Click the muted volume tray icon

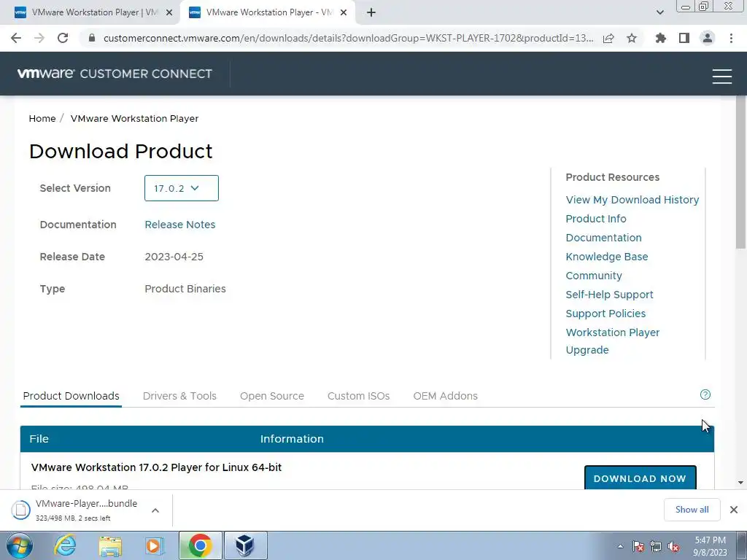click(x=673, y=547)
